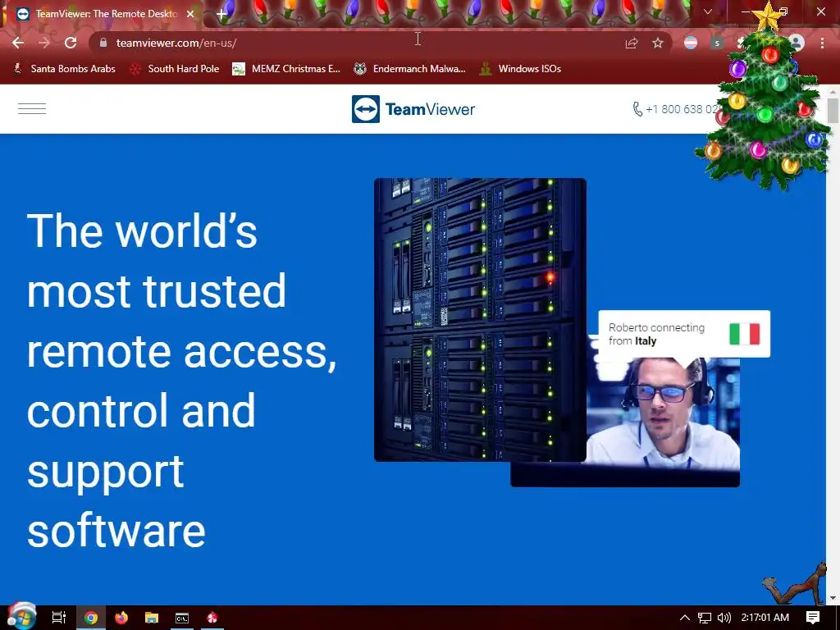Click the network tray icon
Viewport: 840px width, 630px height.
(x=705, y=618)
